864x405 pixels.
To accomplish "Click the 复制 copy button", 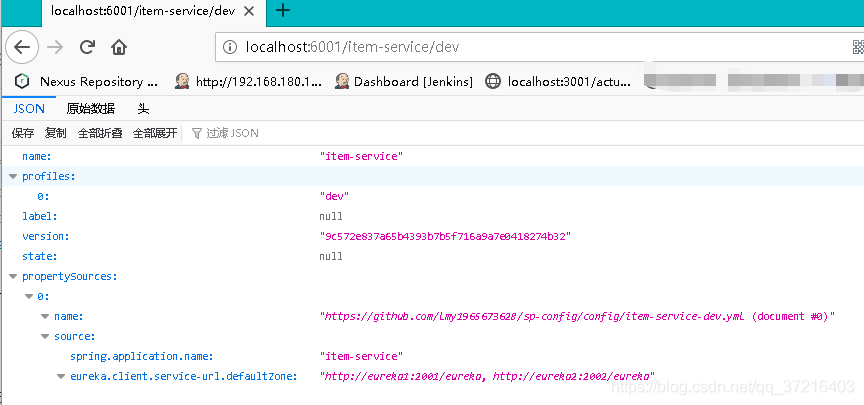I will [x=56, y=133].
